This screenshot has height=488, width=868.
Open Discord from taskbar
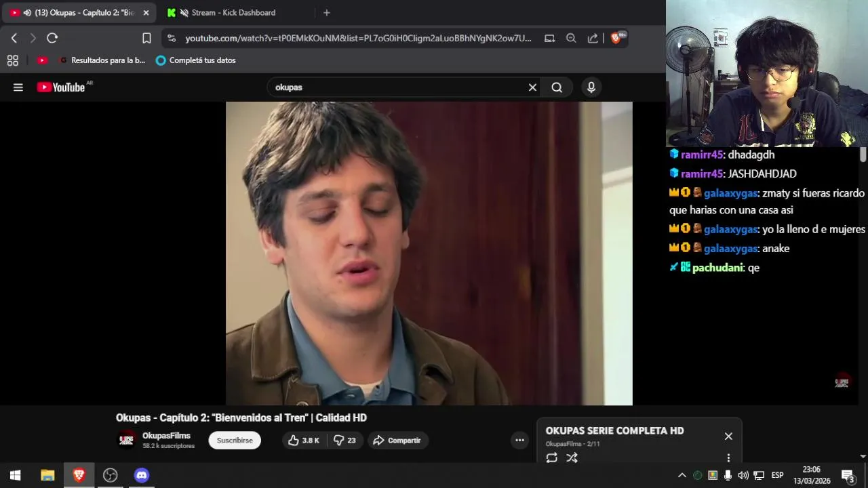pos(141,475)
